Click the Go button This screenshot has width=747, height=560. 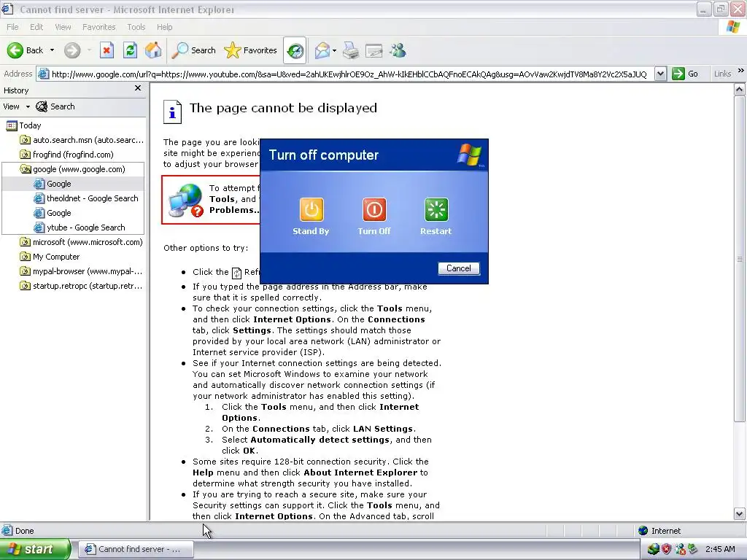(685, 74)
